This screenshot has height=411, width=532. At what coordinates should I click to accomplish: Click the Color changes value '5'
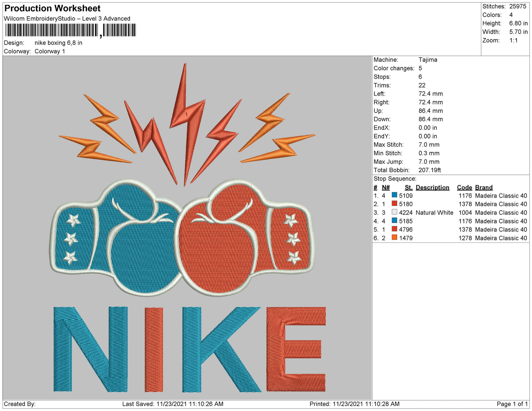(x=420, y=68)
